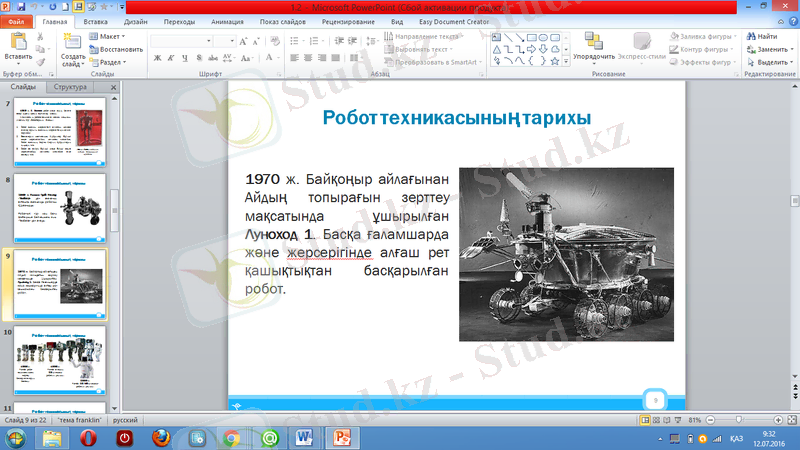Open Заливка фигуры shape fill dropdown
The height and width of the screenshot is (450, 800).
pyautogui.click(x=705, y=37)
